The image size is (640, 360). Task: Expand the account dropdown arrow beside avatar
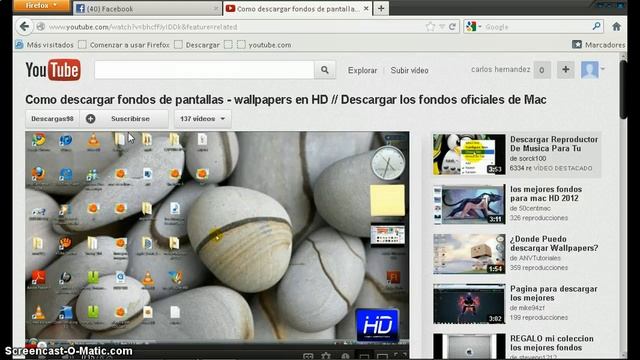[603, 69]
